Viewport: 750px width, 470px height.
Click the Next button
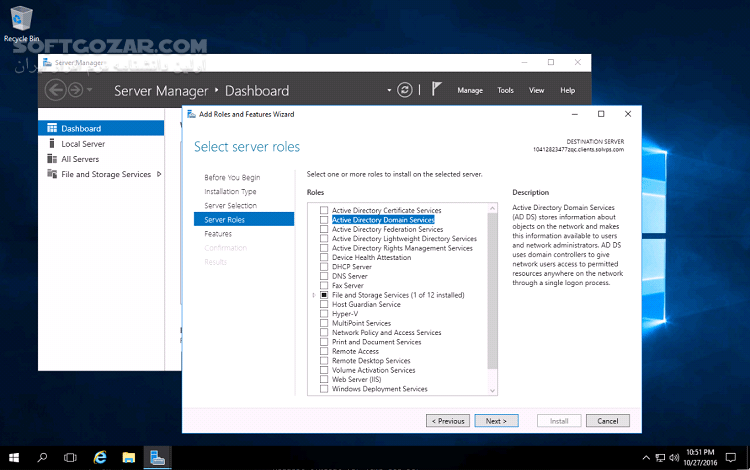(496, 421)
